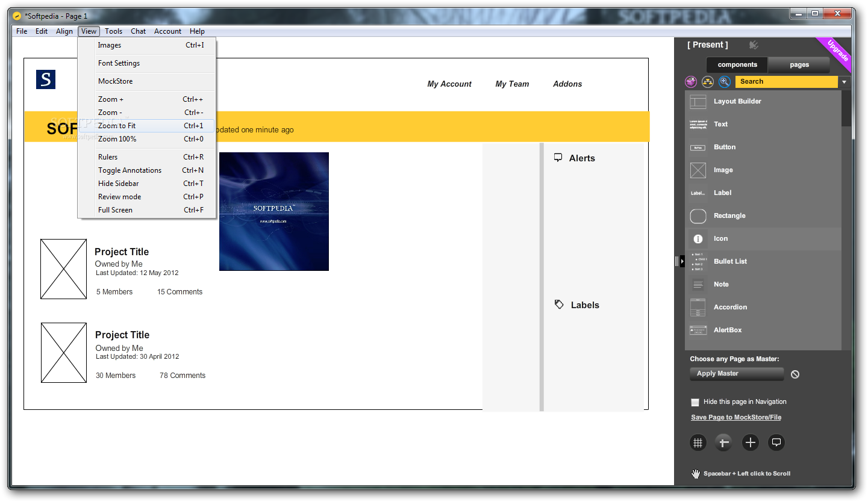Click the blue S logo on canvas
868x502 pixels.
click(46, 79)
